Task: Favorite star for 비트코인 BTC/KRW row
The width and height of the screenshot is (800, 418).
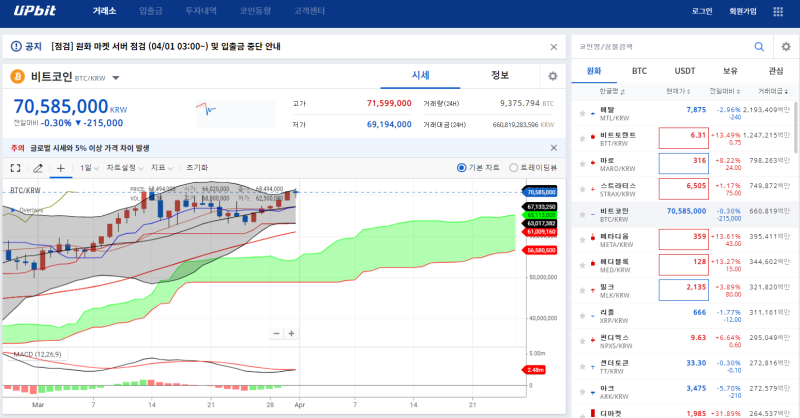Action: (582, 214)
